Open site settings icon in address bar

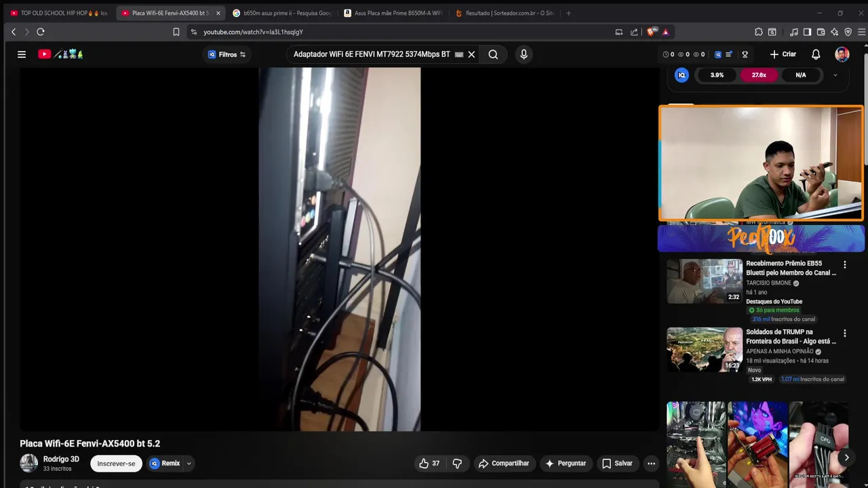(194, 32)
